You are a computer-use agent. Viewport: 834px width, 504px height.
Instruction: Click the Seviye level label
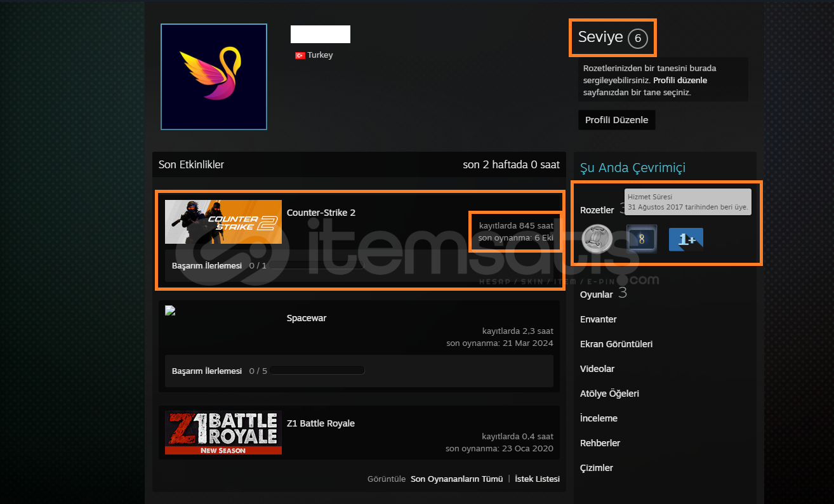(600, 37)
